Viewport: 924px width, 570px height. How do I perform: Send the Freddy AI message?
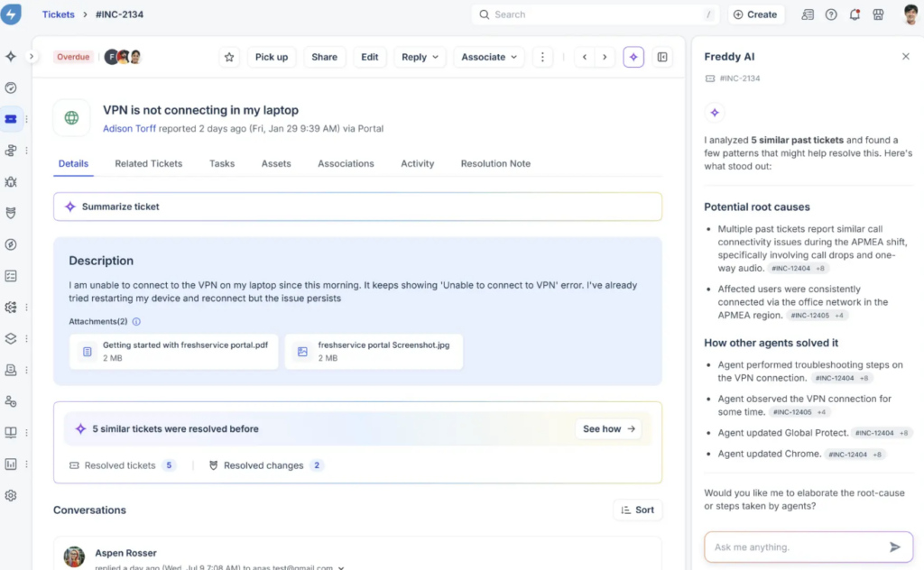click(894, 547)
